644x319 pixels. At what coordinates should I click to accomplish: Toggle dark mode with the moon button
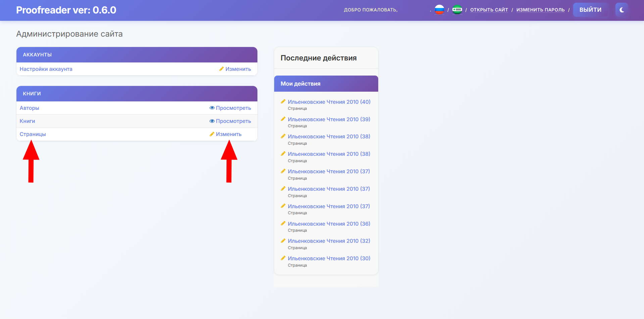[x=622, y=10]
